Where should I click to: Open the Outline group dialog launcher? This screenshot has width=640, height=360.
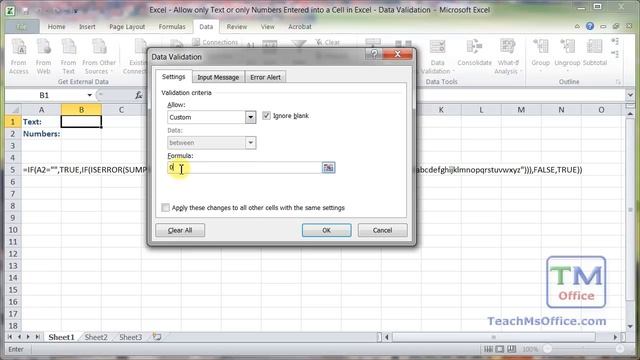(618, 82)
